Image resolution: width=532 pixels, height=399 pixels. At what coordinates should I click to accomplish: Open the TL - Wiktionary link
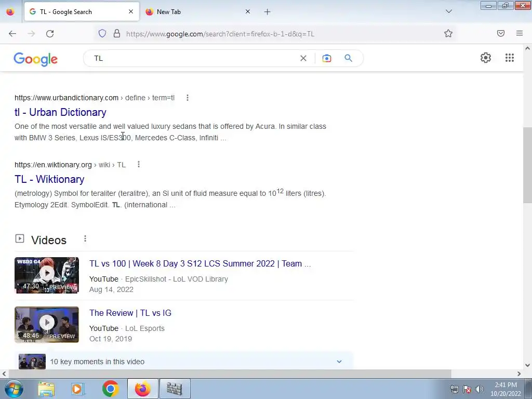point(49,179)
